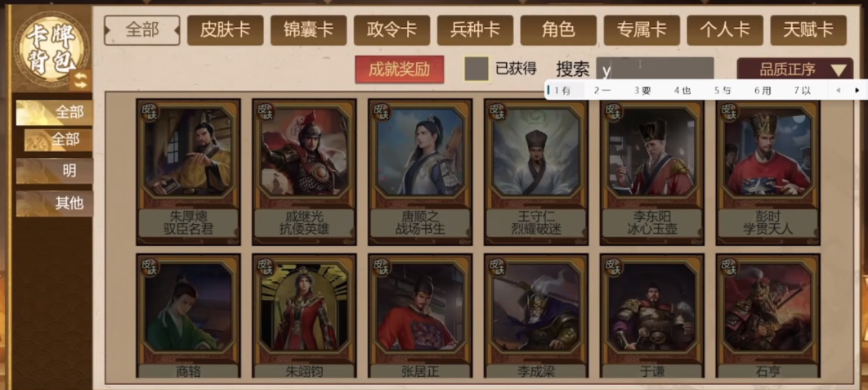Click the 皮肤 badge on 戚继光 card

point(266,112)
